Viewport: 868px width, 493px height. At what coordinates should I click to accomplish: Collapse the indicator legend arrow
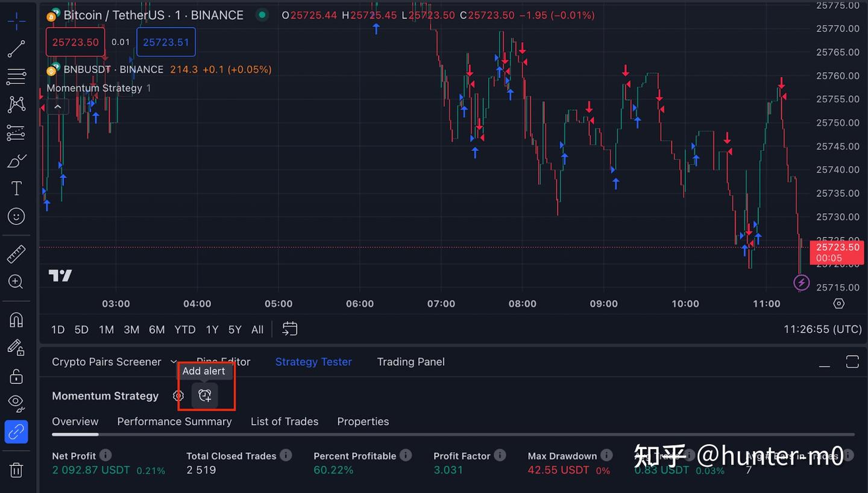click(x=57, y=106)
